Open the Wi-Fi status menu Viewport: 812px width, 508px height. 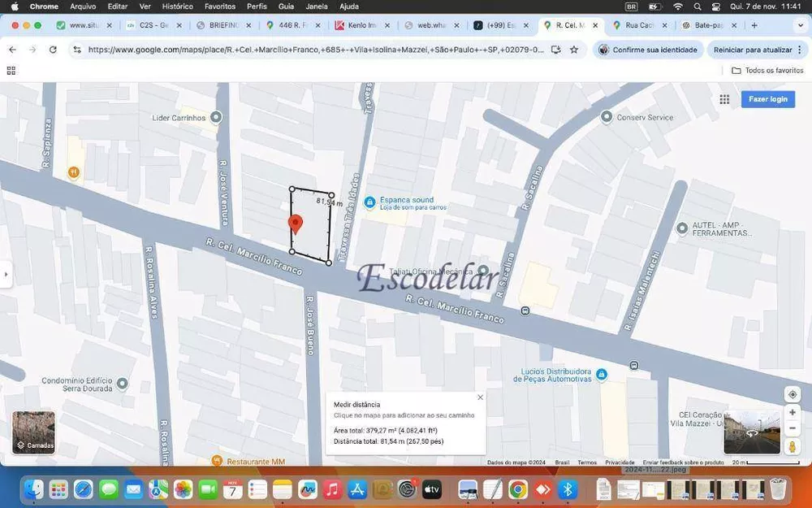(678, 7)
